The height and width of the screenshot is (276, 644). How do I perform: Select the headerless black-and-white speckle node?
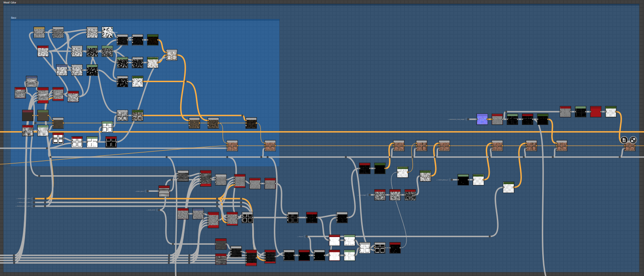click(x=108, y=33)
